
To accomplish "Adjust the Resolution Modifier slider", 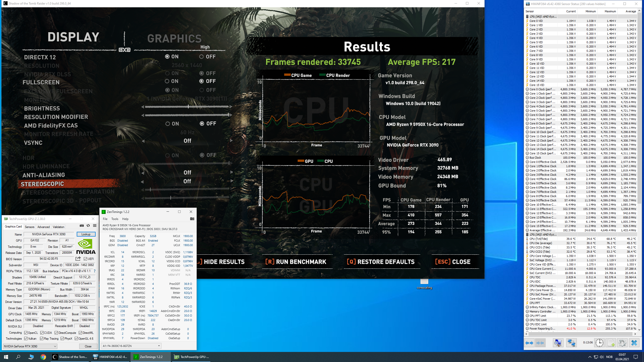I will (187, 115).
